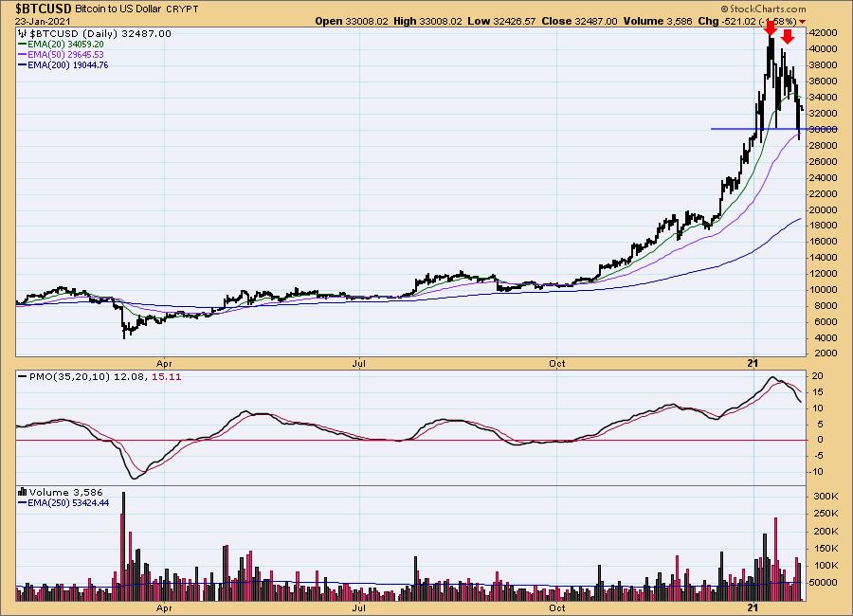
Task: Click the large $BTCUSD ticker title
Action: pos(44,9)
